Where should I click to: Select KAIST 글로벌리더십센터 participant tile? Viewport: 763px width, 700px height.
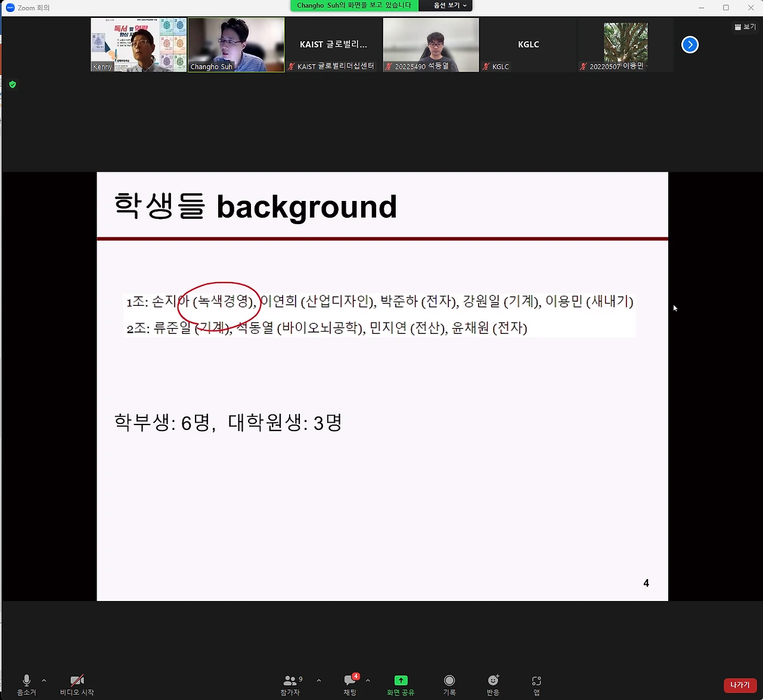(x=333, y=45)
